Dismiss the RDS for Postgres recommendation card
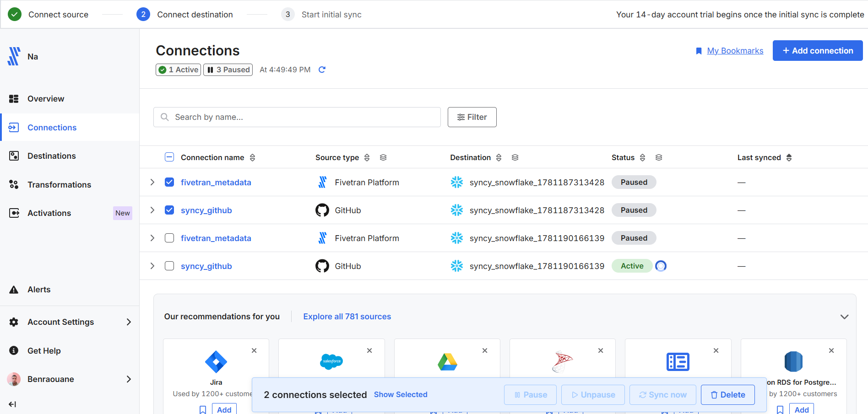 click(831, 350)
